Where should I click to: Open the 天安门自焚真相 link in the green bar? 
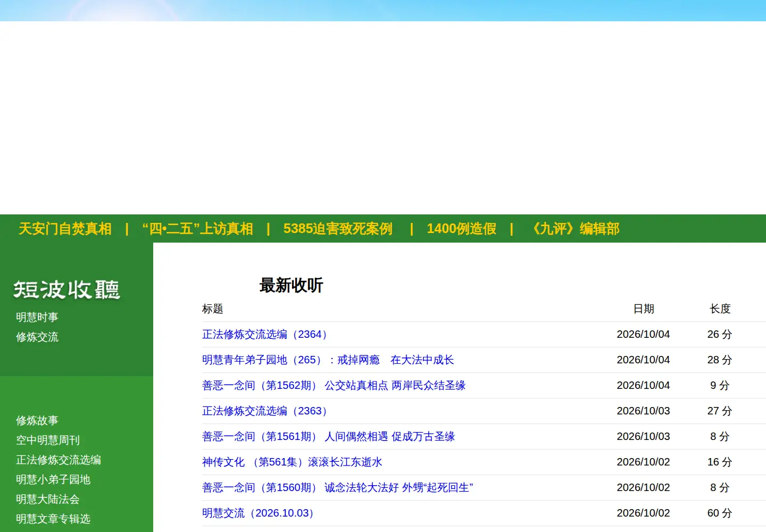pos(65,229)
